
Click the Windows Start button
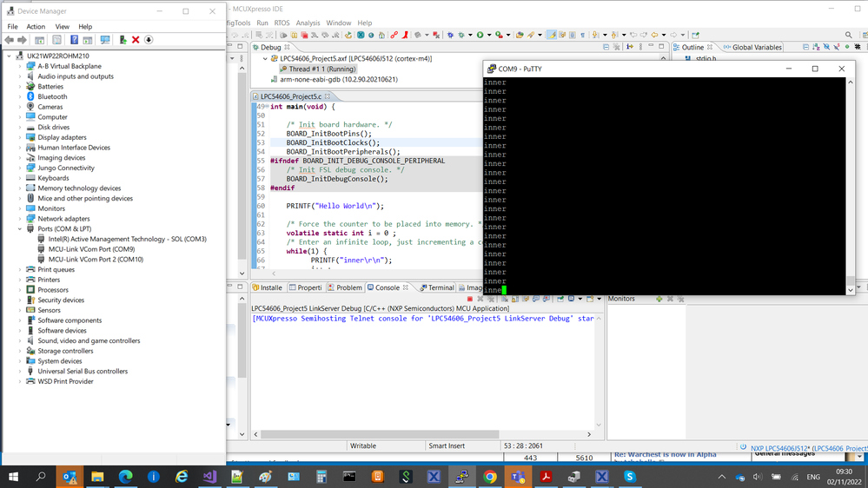13,477
